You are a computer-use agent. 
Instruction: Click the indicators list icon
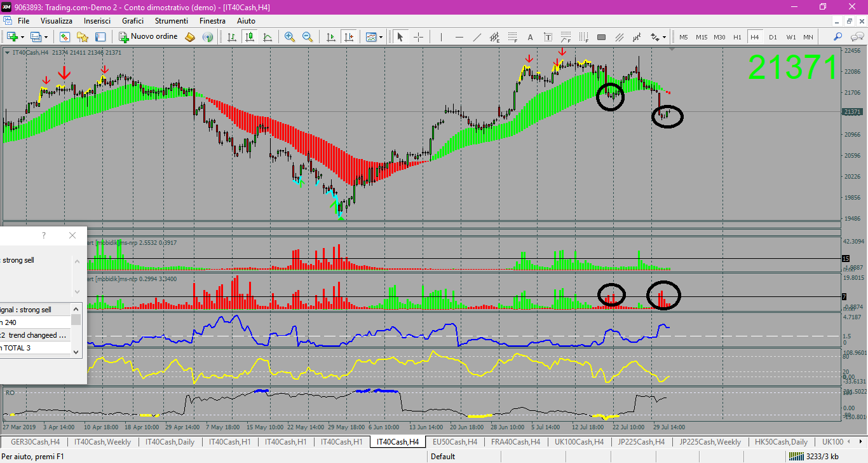click(x=371, y=37)
